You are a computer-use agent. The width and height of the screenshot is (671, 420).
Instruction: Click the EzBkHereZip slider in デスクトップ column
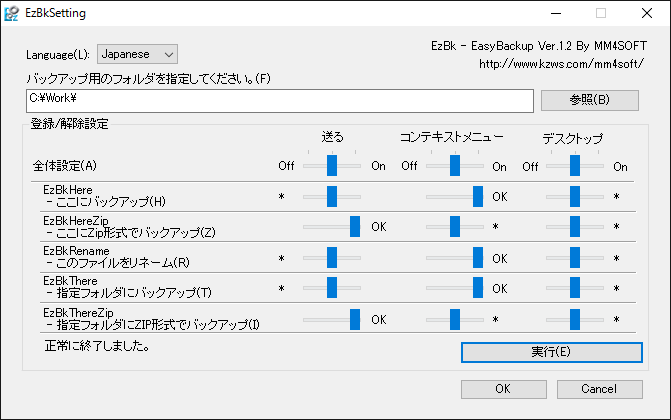coord(575,226)
